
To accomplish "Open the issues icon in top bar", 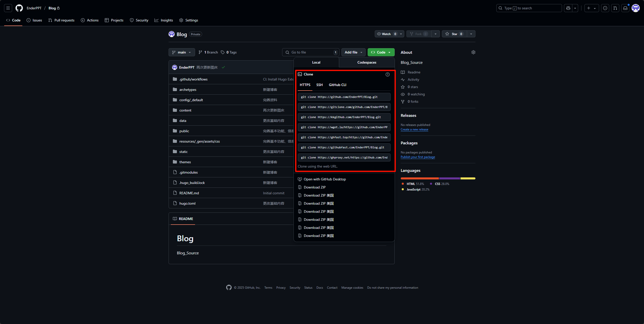I will click(605, 8).
